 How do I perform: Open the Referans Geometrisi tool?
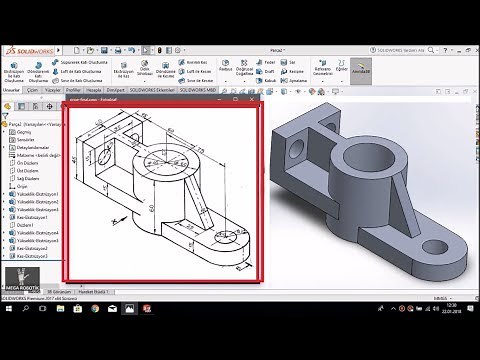[323, 68]
